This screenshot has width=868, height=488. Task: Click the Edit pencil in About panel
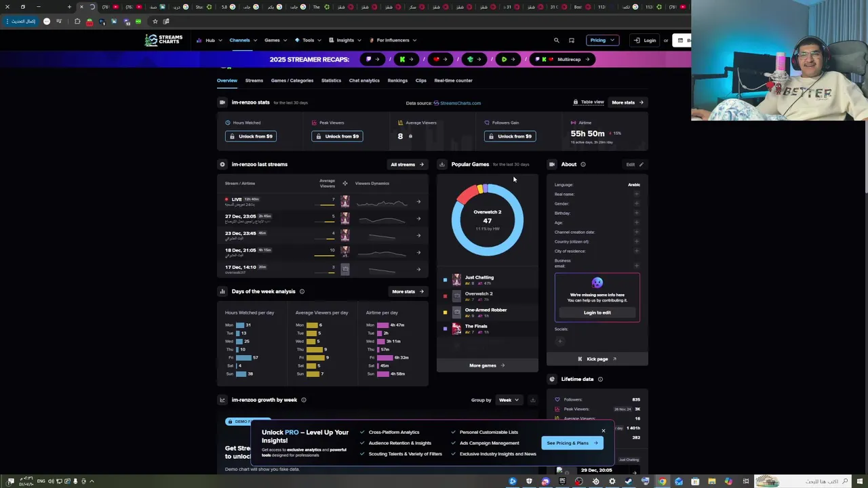click(635, 164)
